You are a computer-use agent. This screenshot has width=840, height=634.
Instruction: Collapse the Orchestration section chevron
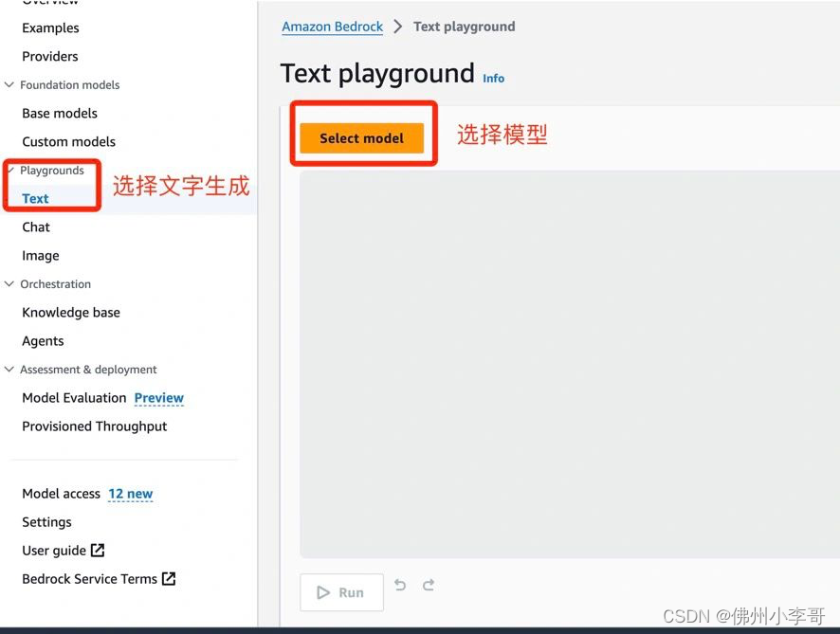pos(9,283)
